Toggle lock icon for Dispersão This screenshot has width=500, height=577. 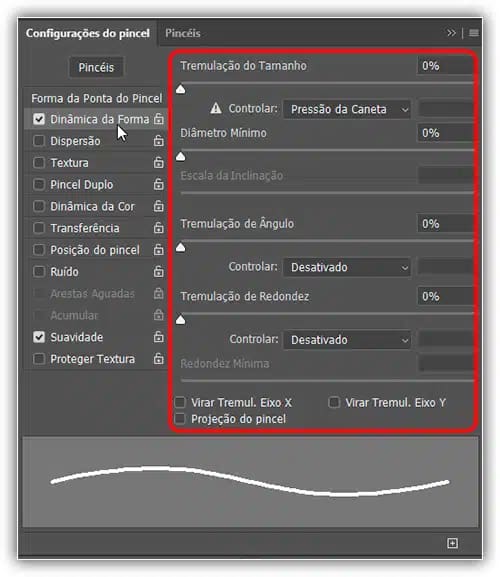[159, 141]
